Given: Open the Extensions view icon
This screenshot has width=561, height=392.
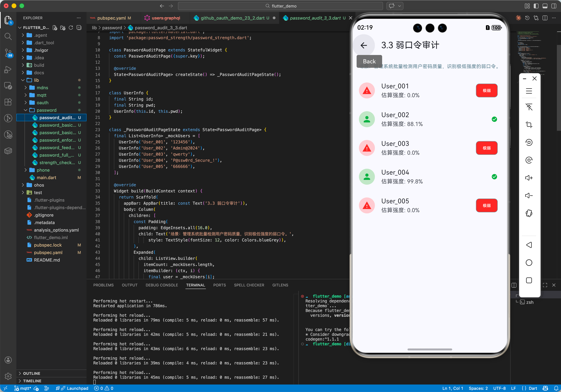Looking at the screenshot, I should (8, 102).
